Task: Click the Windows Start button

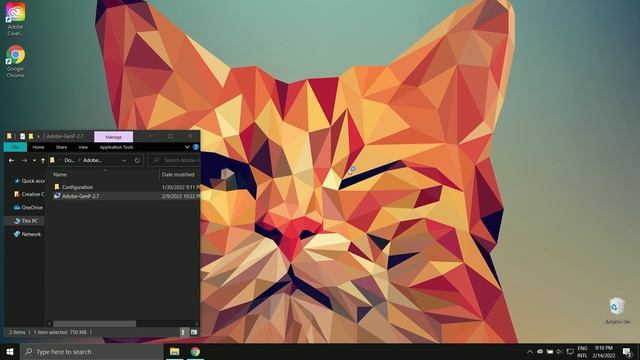Action: coord(10,351)
